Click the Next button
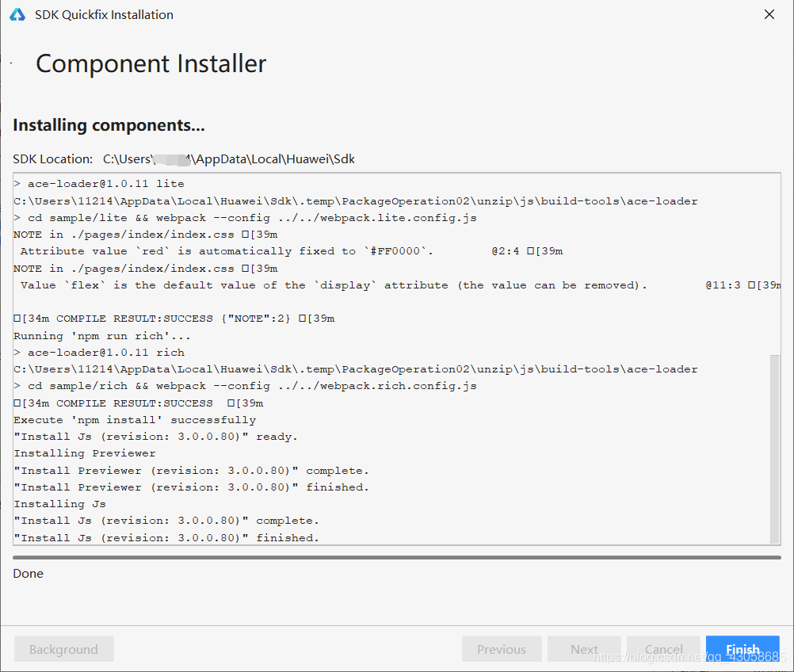 click(x=584, y=650)
